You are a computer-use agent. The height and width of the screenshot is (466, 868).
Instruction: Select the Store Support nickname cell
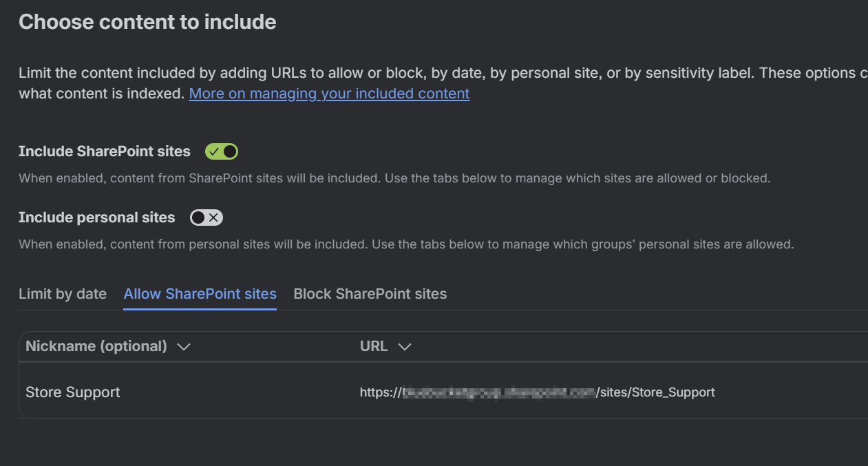(x=73, y=392)
